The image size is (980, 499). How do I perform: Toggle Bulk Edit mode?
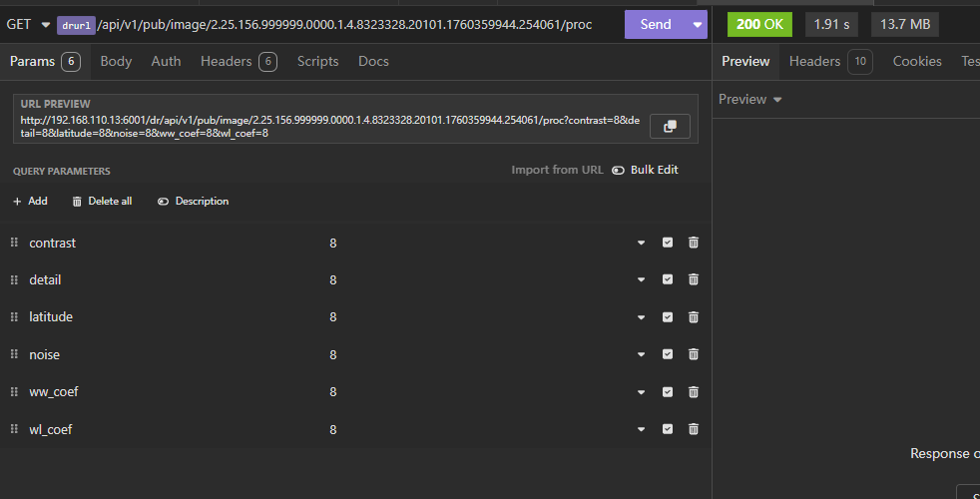point(645,170)
